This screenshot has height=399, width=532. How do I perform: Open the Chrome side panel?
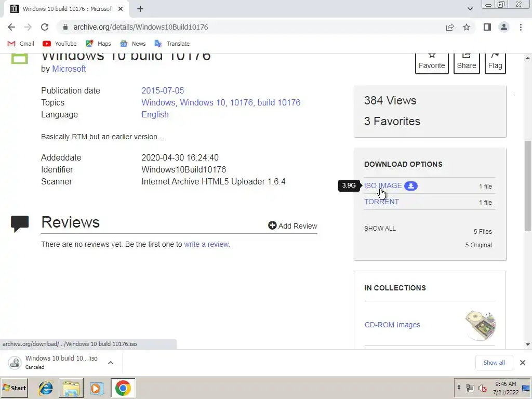pyautogui.click(x=487, y=27)
